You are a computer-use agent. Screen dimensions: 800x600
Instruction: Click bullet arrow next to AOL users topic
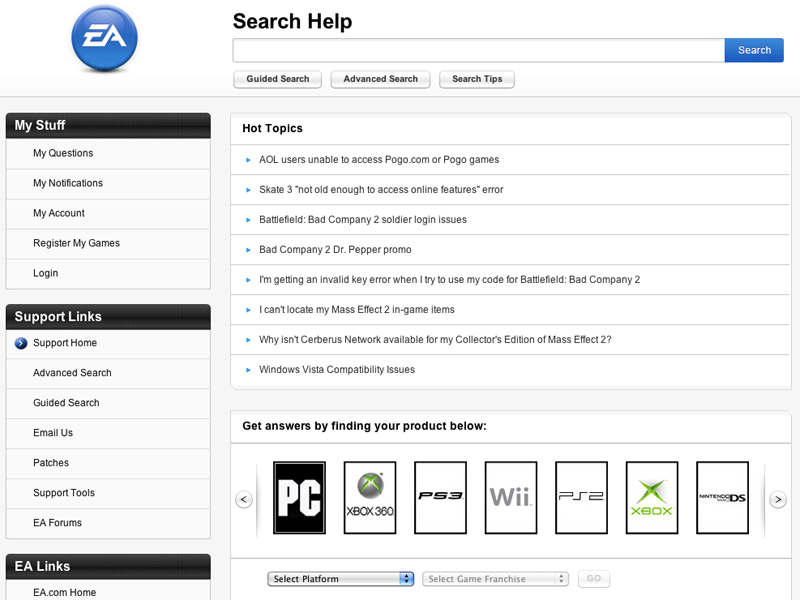tap(248, 160)
